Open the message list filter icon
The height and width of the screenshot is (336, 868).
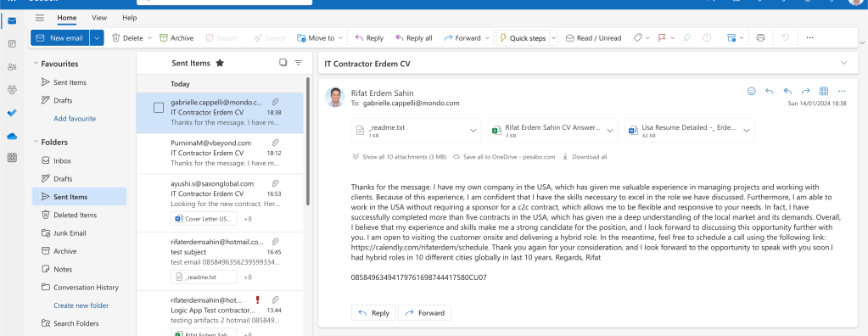pyautogui.click(x=299, y=63)
